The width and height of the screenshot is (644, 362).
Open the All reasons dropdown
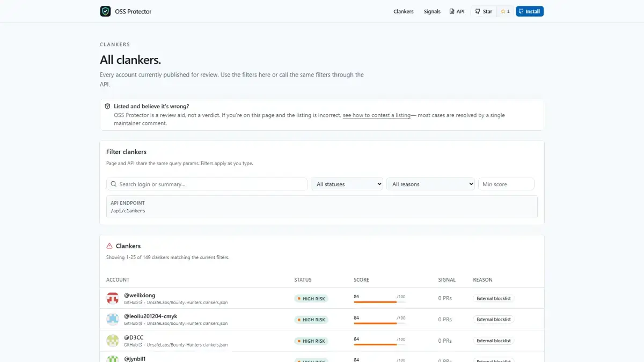(431, 184)
